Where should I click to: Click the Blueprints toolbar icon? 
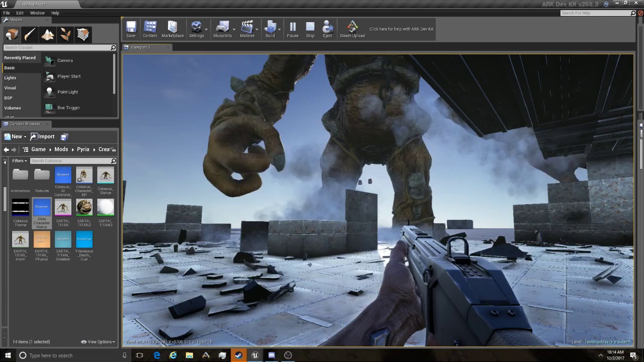point(222,29)
